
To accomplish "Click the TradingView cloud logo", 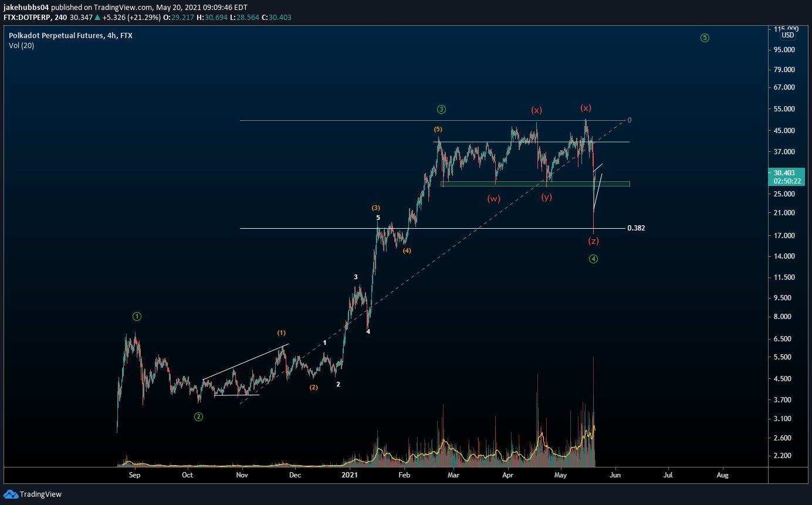I will 12,494.
